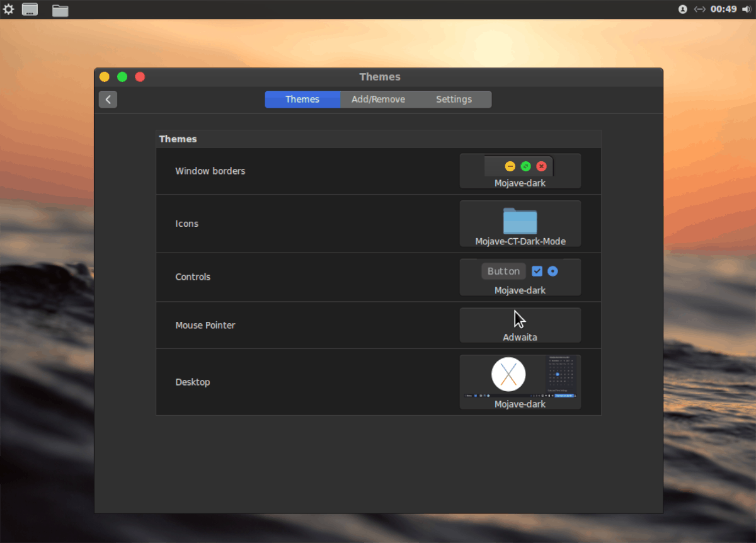Click the network arrows icon in top bar
Image resolution: width=756 pixels, height=543 pixels.
(x=700, y=9)
